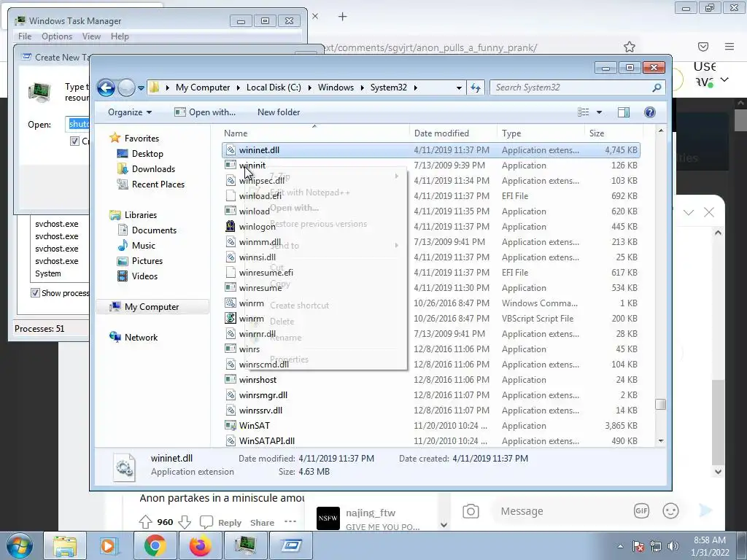Open address bar history dropdown
This screenshot has height=560, width=747.
pyautogui.click(x=459, y=87)
